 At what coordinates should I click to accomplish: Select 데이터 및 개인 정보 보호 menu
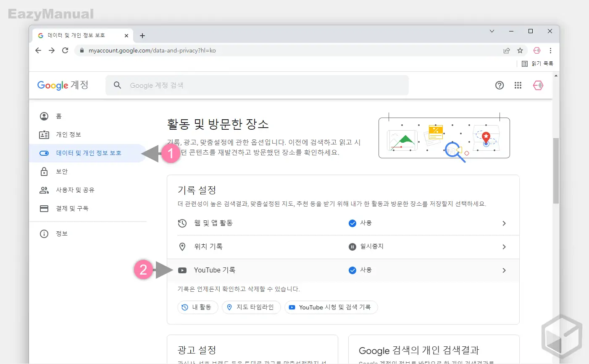coord(87,153)
